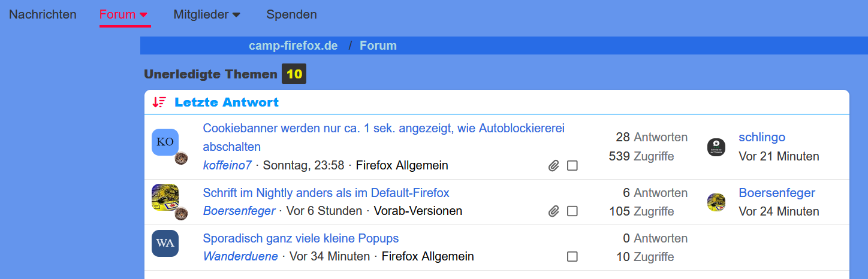Click the sort order icon beside Letzte Antwort
The width and height of the screenshot is (868, 279).
159,102
